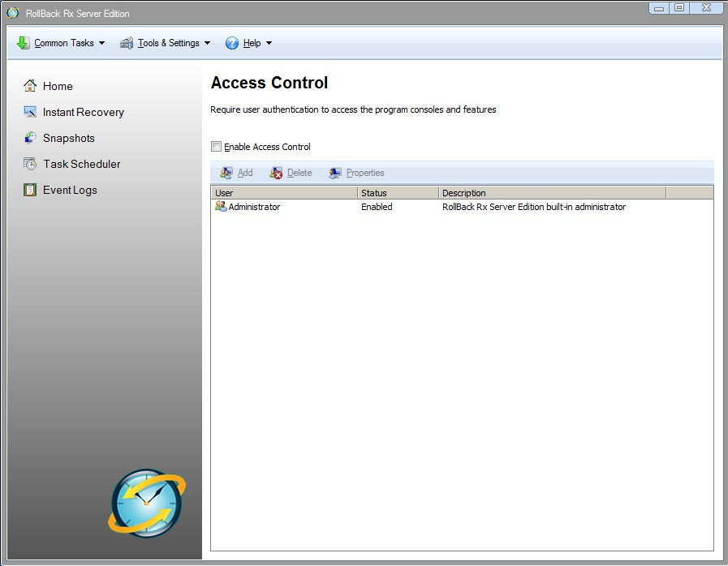Maximize the RollBack Rx window
Viewport: 728px width, 566px height.
pos(679,8)
